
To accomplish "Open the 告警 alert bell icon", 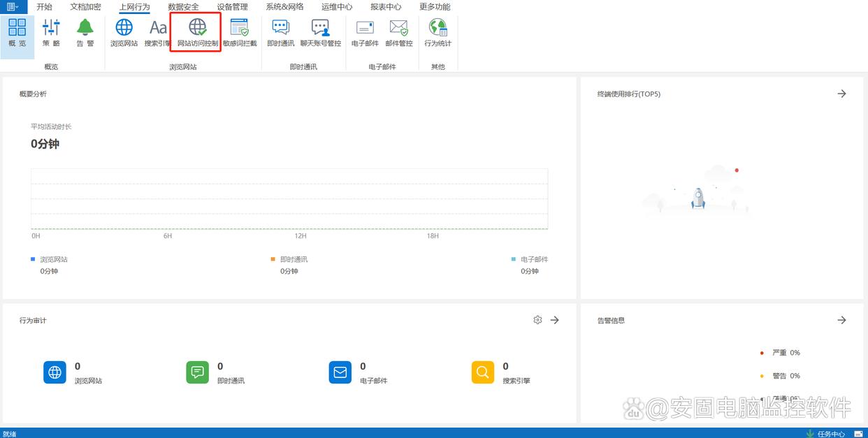I will [85, 33].
